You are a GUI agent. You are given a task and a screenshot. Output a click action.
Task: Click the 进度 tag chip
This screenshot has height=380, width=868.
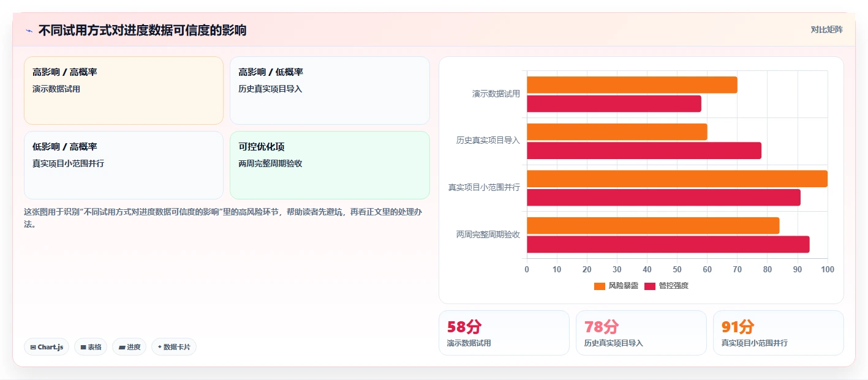129,347
